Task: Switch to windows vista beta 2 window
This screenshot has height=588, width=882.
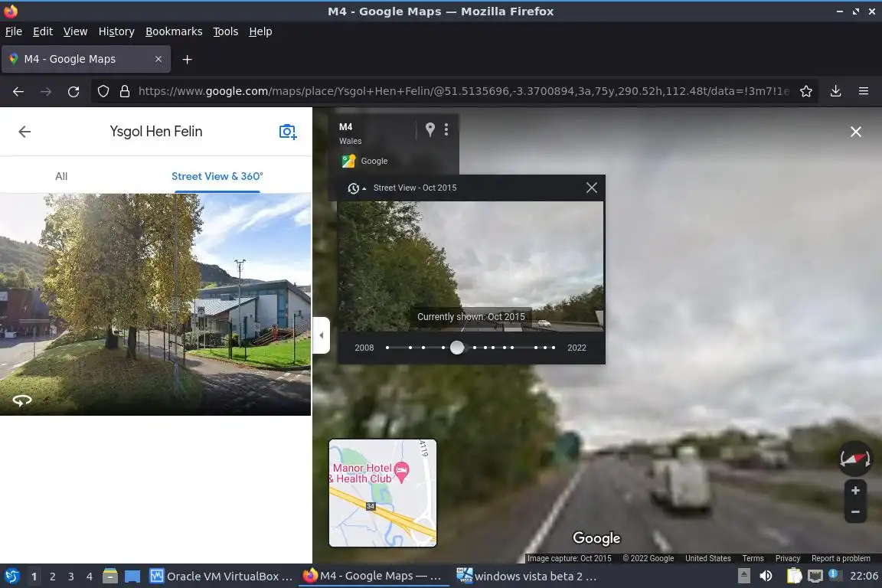Action: [526, 577]
